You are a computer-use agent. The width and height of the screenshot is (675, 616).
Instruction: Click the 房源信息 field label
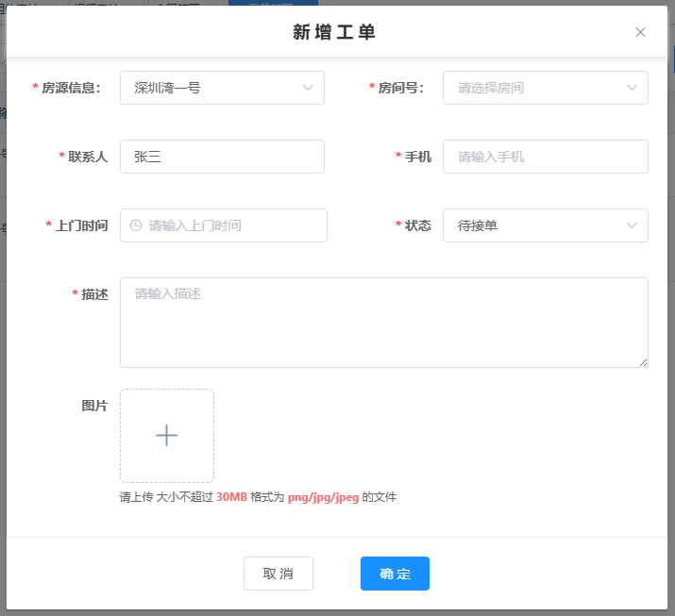(71, 88)
